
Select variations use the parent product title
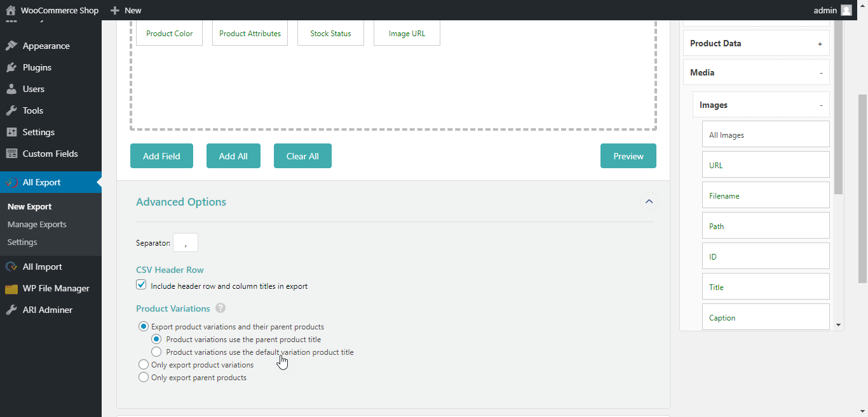(x=156, y=339)
